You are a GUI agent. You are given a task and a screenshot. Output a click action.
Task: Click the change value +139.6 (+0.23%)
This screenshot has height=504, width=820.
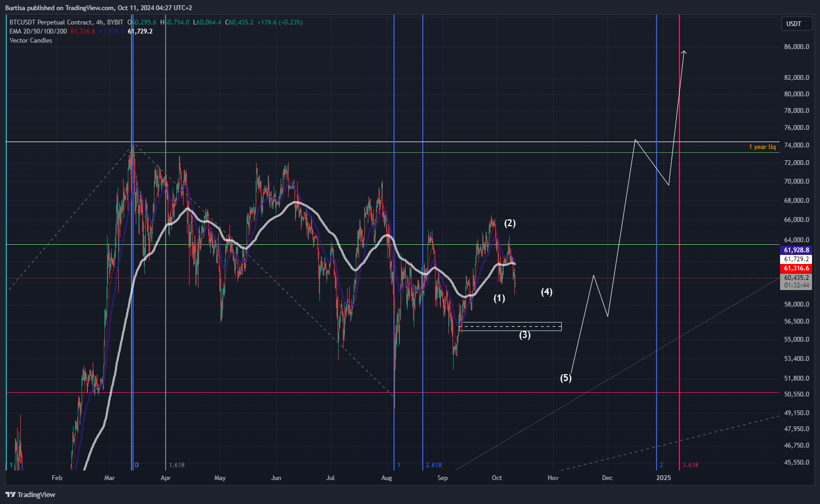point(280,22)
